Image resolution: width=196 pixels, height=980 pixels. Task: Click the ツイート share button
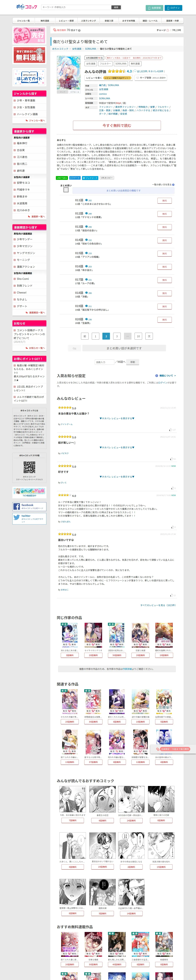click(x=75, y=178)
